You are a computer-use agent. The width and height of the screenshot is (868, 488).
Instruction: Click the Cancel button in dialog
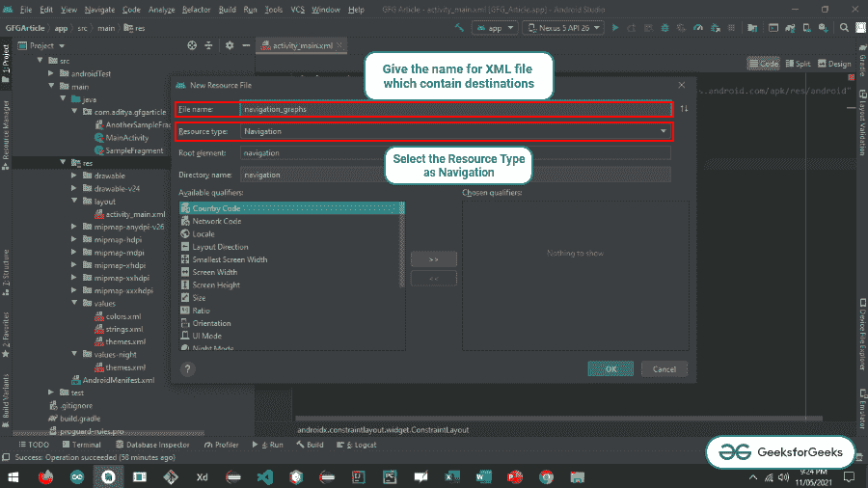(664, 368)
